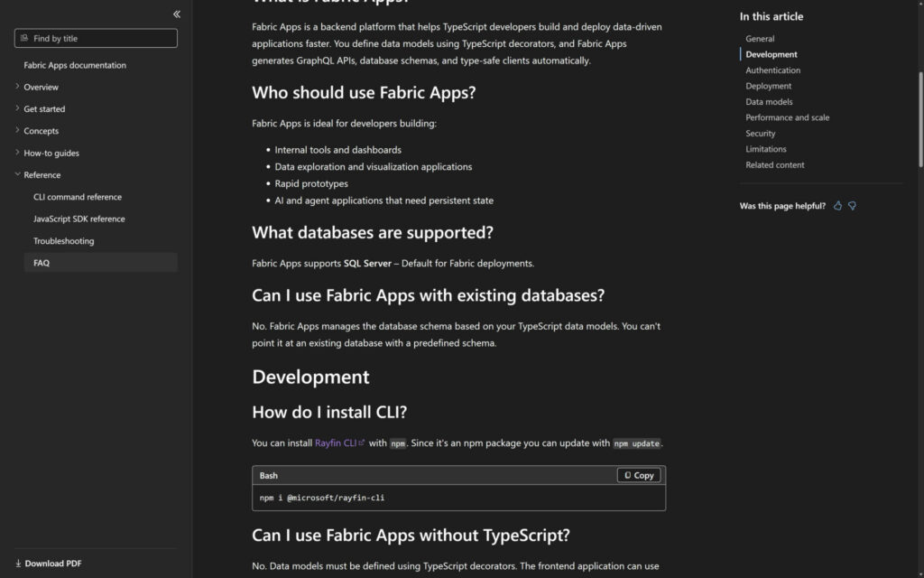Click 'Can I use Fabric Apps with existing databases?' heading

[x=429, y=295]
